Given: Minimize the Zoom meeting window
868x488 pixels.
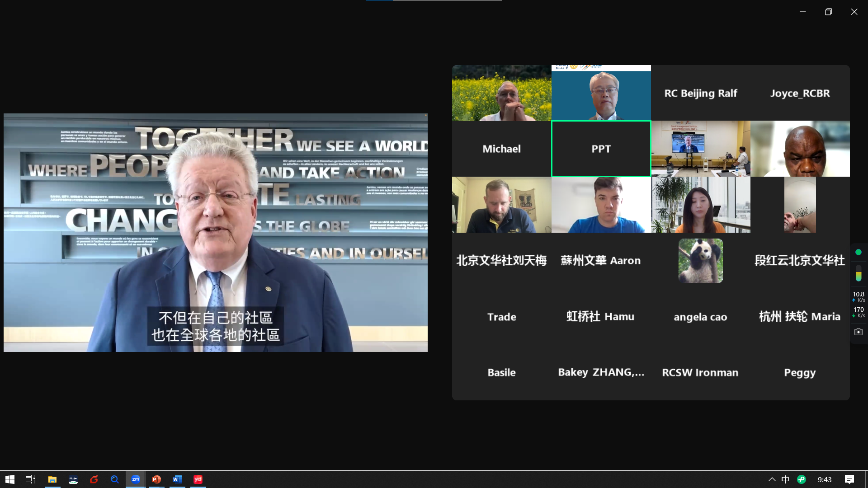Looking at the screenshot, I should [803, 12].
